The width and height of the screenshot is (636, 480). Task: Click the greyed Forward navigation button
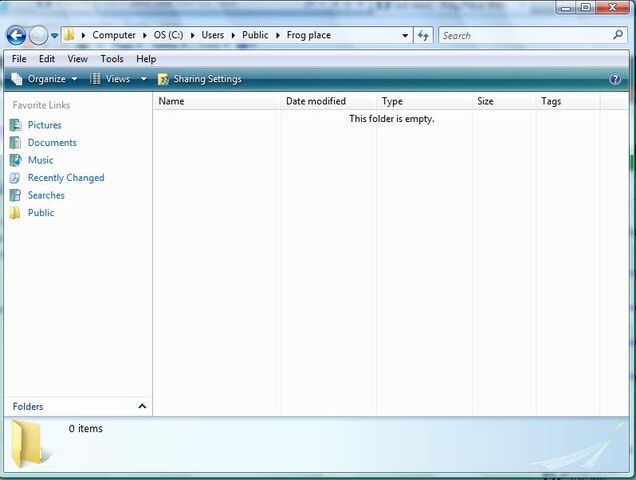pyautogui.click(x=39, y=36)
